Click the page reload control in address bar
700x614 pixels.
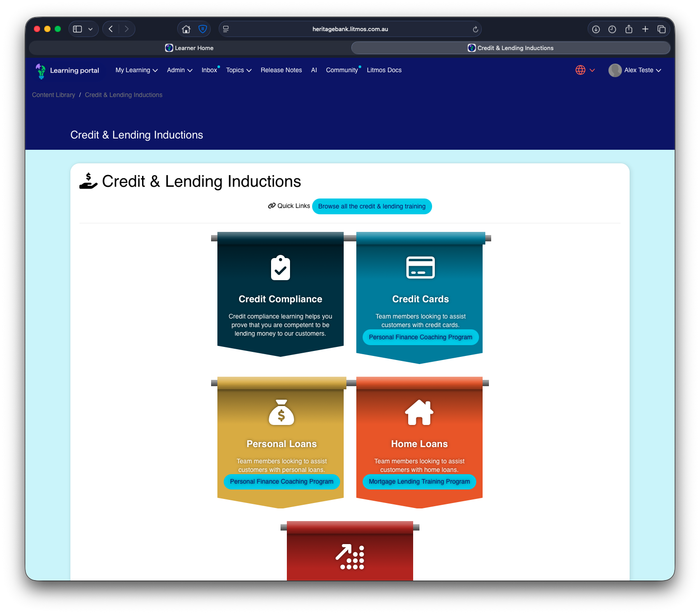475,29
